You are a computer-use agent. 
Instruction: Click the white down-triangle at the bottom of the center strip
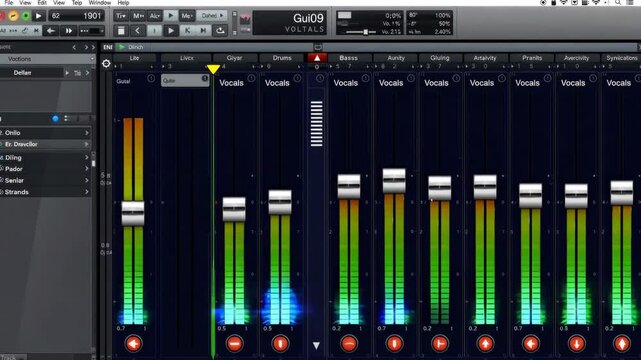[316, 346]
